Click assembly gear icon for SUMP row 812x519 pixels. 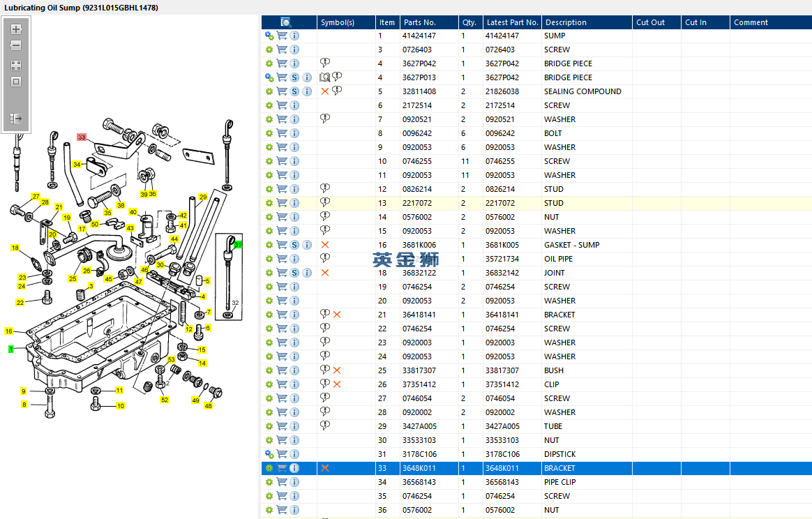269,36
